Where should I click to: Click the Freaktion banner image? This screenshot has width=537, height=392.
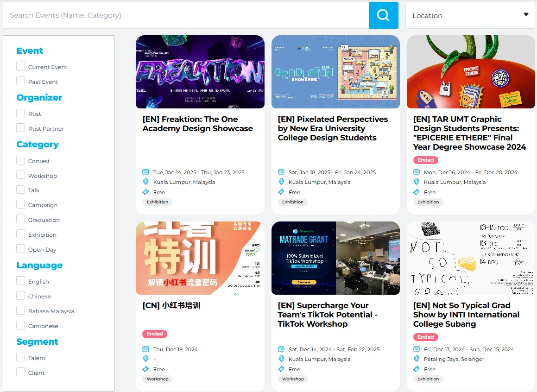[x=200, y=72]
